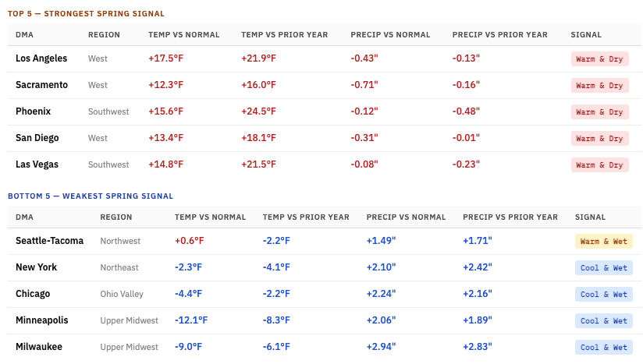
Task: Click DMA header in Bottom 5 table
Action: click(25, 217)
